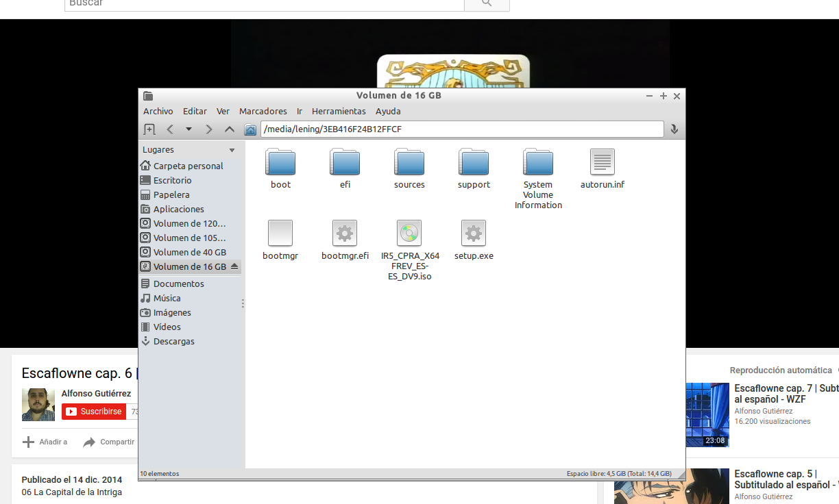Screen dimensions: 839x504
Task: Click the side pane divider handle
Action: tap(243, 303)
